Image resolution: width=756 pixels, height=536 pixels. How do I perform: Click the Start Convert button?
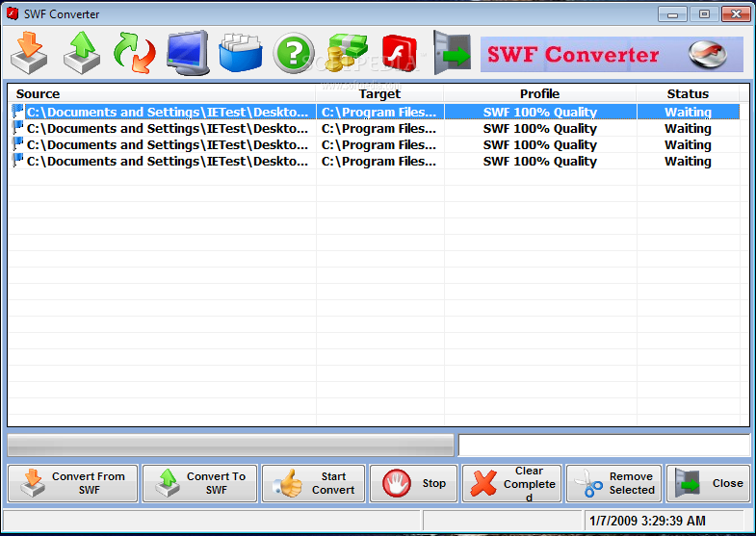pyautogui.click(x=313, y=483)
